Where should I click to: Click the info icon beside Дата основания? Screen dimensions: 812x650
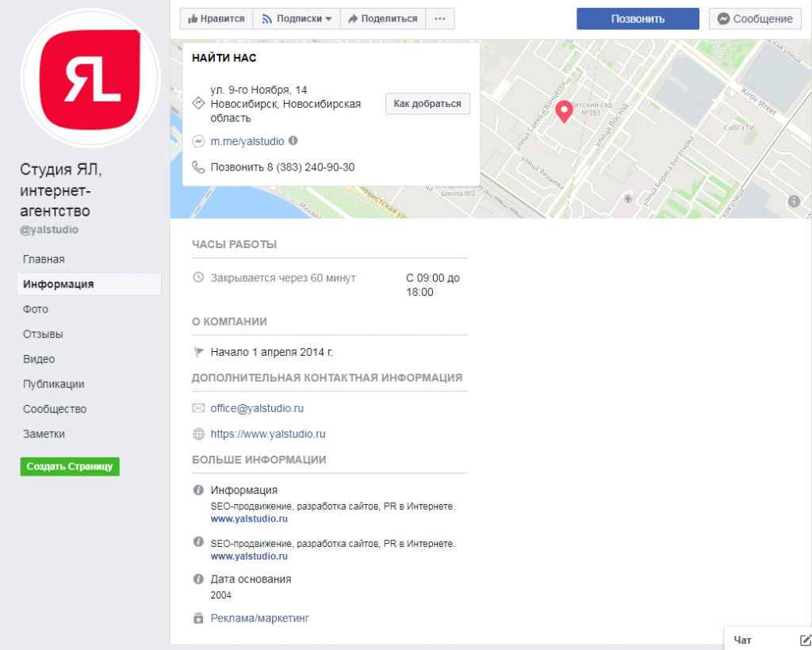click(x=198, y=579)
